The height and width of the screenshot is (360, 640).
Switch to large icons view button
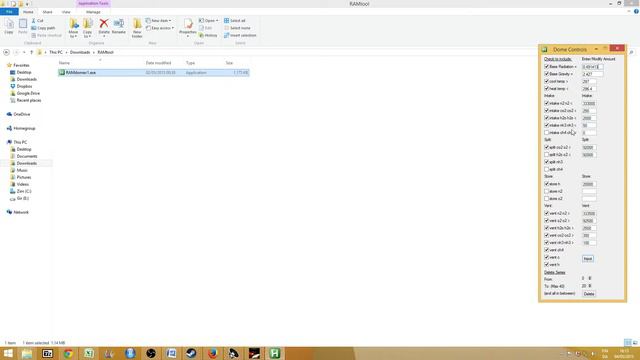pyautogui.click(x=635, y=343)
